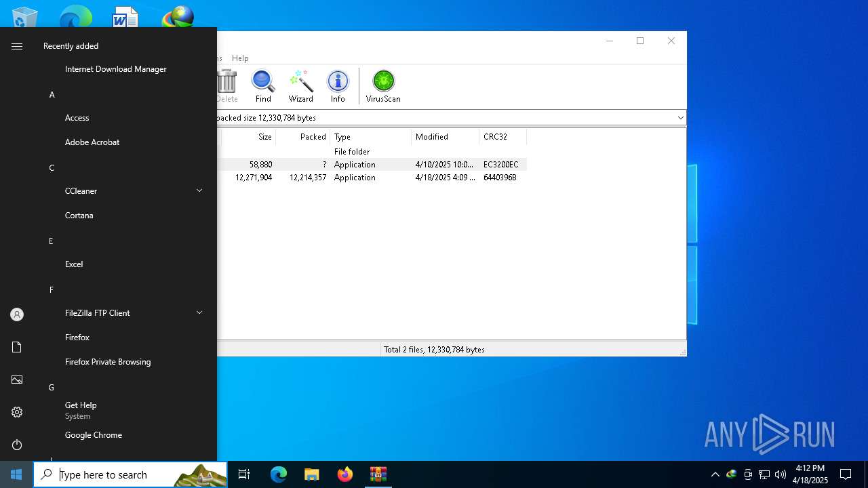Click the WinRAR taskbar icon
The image size is (868, 488).
pyautogui.click(x=378, y=474)
